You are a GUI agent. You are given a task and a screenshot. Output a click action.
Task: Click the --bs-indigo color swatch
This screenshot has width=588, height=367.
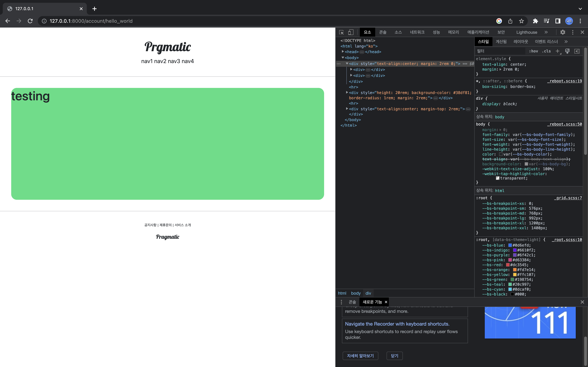tap(515, 250)
